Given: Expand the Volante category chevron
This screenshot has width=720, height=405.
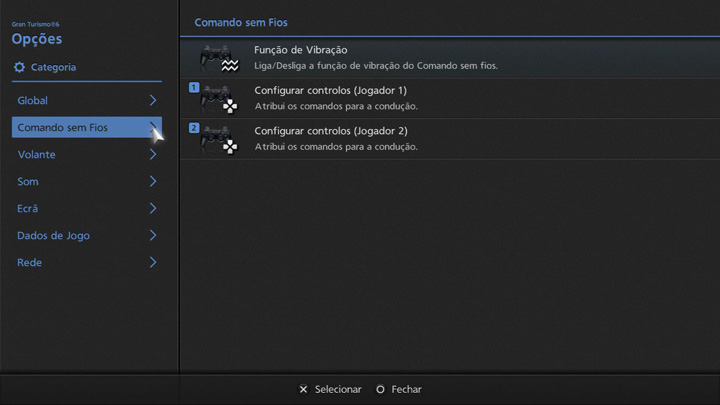Looking at the screenshot, I should click(x=153, y=155).
